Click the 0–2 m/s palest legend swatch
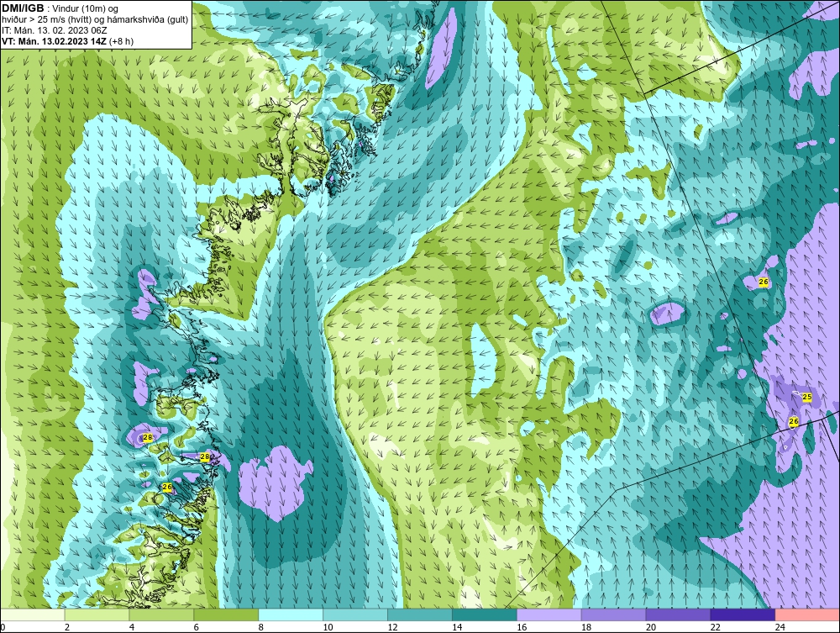This screenshot has width=840, height=633. click(33, 615)
